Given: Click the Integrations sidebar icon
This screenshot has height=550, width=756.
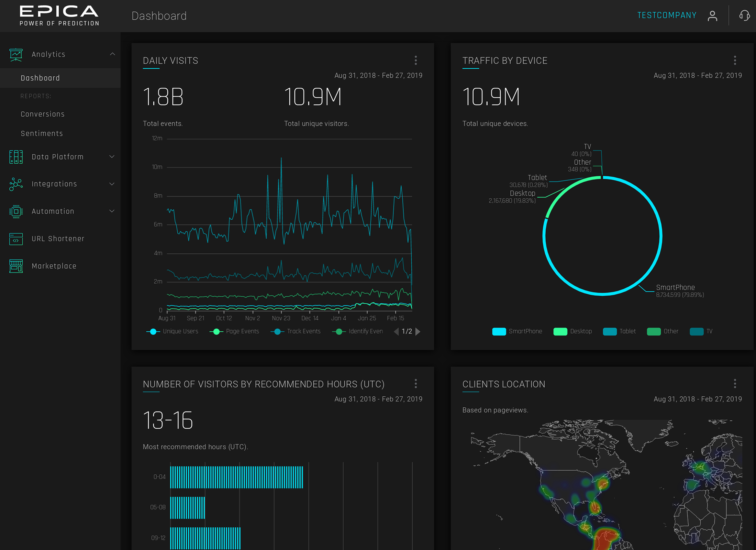Looking at the screenshot, I should click(15, 184).
